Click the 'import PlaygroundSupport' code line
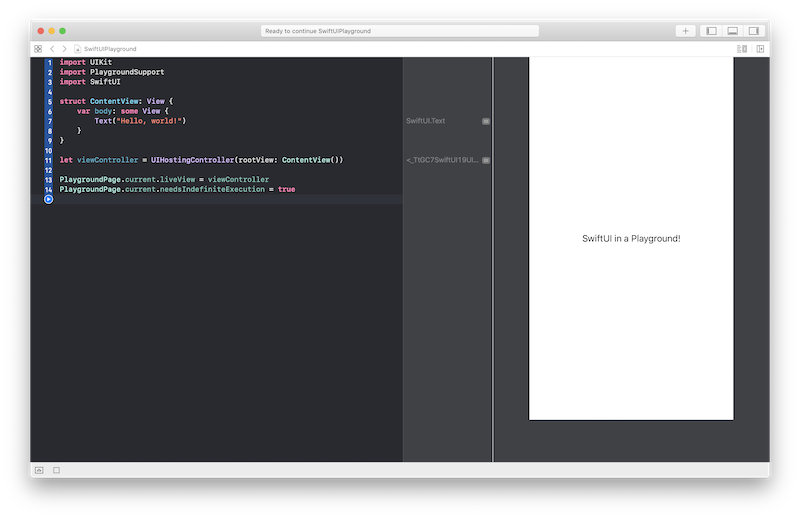 coord(112,72)
